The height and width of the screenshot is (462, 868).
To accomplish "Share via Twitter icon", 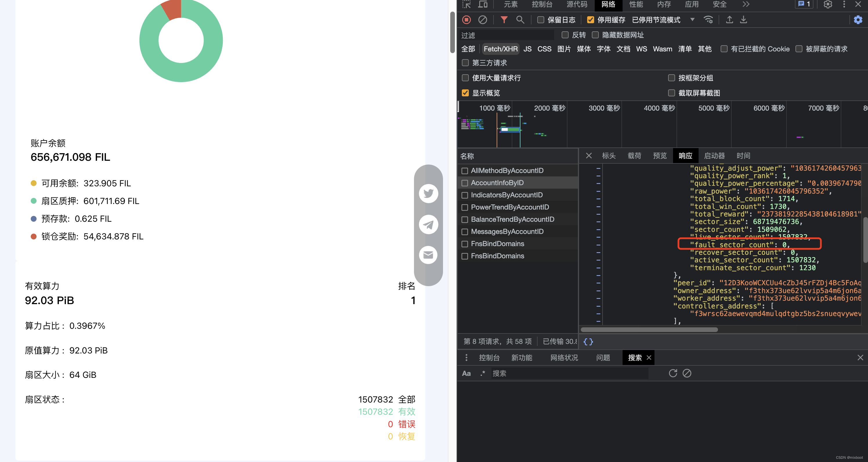I will [428, 194].
